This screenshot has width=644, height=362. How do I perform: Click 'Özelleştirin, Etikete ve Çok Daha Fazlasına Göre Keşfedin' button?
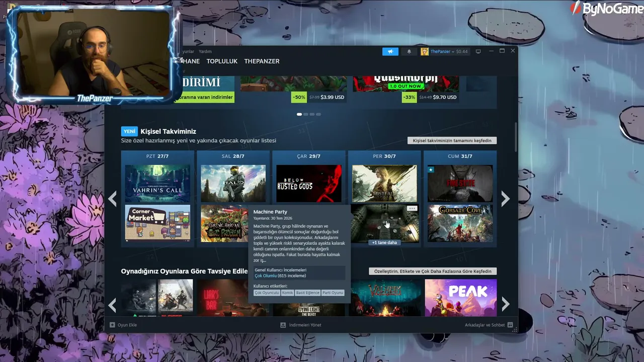pyautogui.click(x=433, y=271)
